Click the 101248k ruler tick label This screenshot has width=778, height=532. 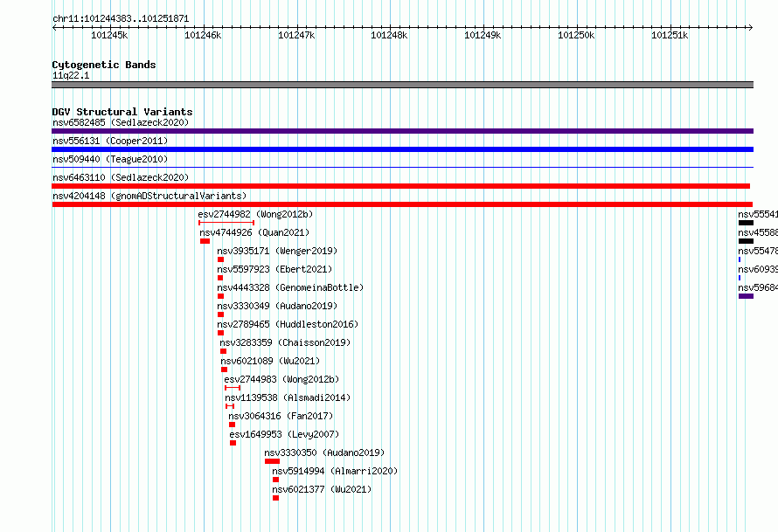tap(390, 35)
